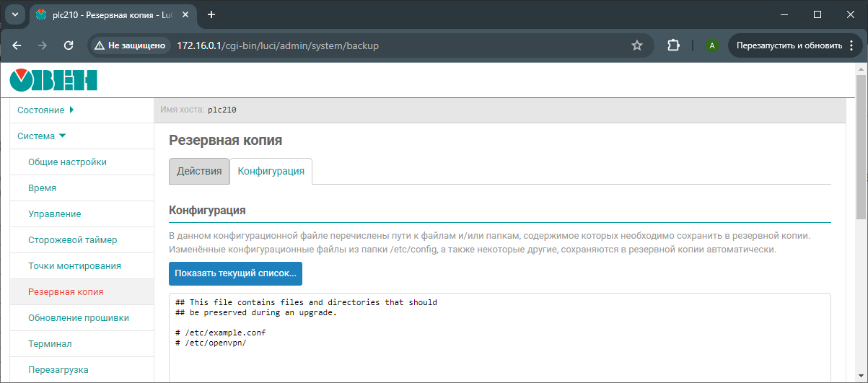This screenshot has height=383, width=868.
Task: Go back using the browser back arrow
Action: click(17, 45)
